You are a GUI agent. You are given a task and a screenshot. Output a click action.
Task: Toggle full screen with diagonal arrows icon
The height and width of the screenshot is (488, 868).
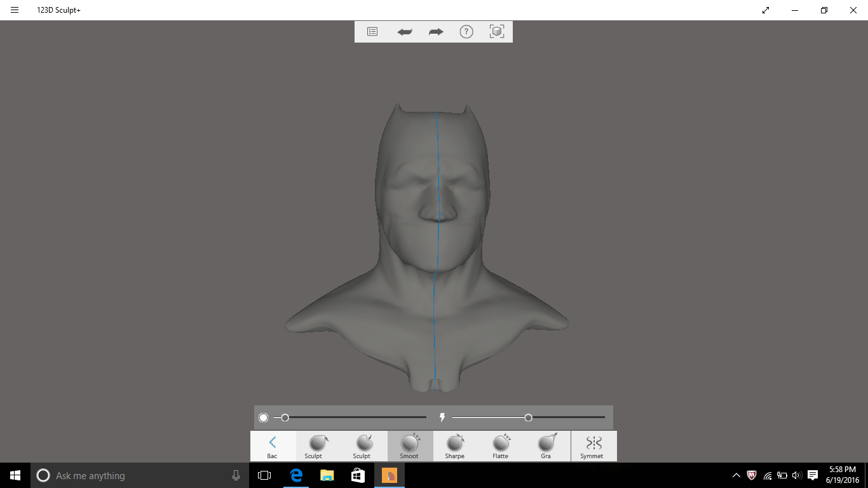[x=766, y=10]
